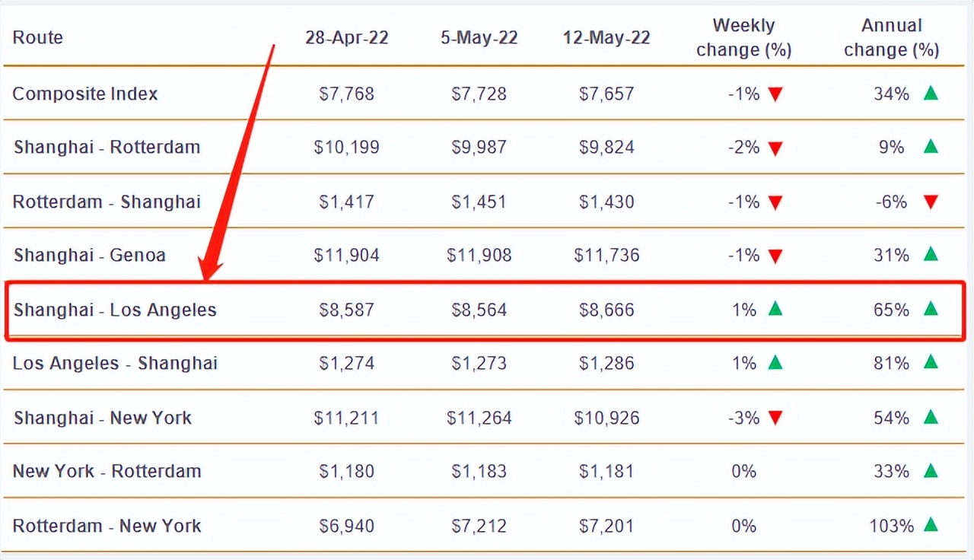Click the red annual change arrow beside -6%
The height and width of the screenshot is (560, 974).
point(930,202)
